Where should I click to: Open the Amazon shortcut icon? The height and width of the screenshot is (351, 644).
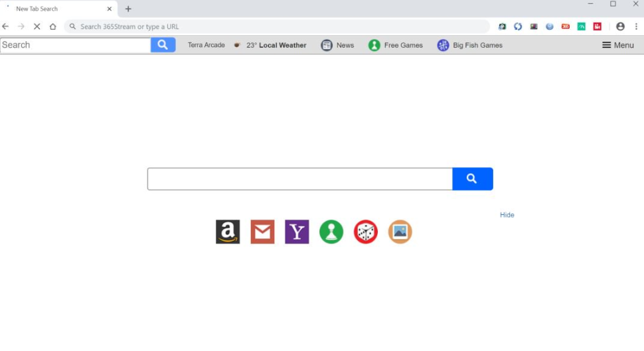click(x=228, y=232)
